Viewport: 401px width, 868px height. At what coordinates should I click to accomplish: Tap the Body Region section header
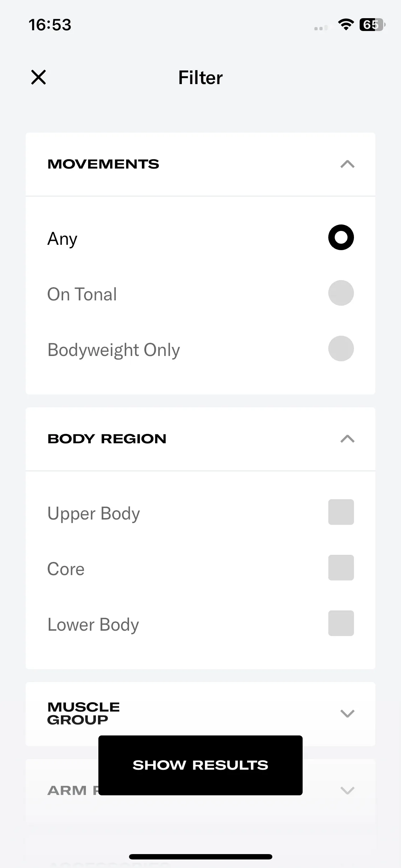[200, 439]
